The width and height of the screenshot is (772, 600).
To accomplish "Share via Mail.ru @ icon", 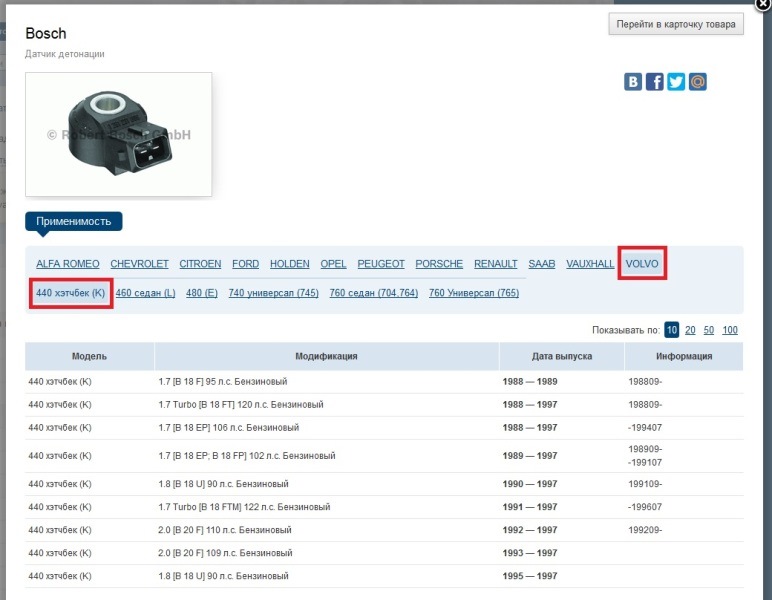I will [x=698, y=82].
